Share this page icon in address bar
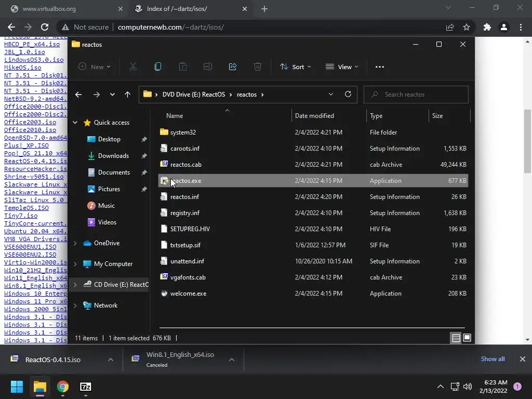This screenshot has width=532, height=399. pyautogui.click(x=450, y=27)
